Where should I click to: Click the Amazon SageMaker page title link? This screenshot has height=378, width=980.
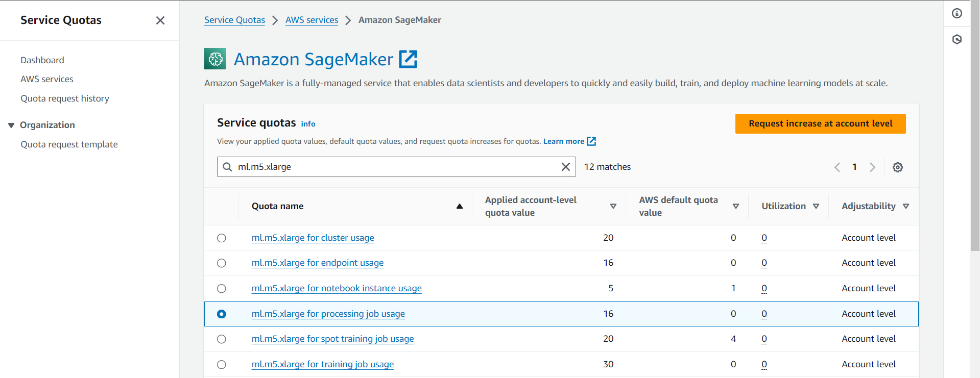coord(314,59)
